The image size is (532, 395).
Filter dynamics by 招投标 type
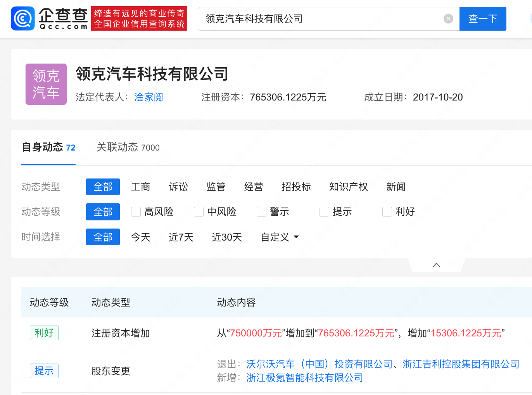tap(296, 187)
